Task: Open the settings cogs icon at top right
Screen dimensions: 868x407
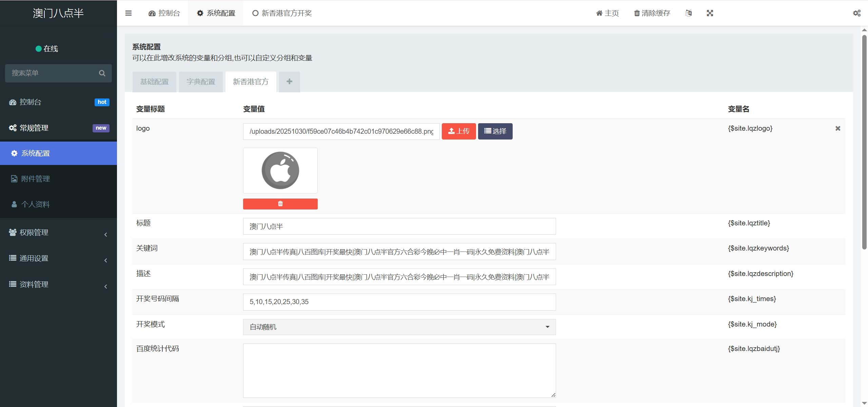Action: (x=856, y=13)
